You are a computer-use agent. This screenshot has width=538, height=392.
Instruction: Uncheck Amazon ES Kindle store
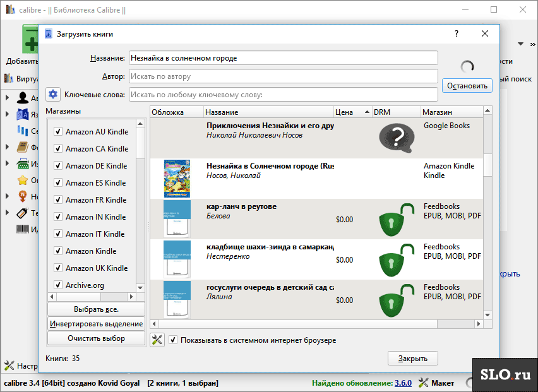58,183
